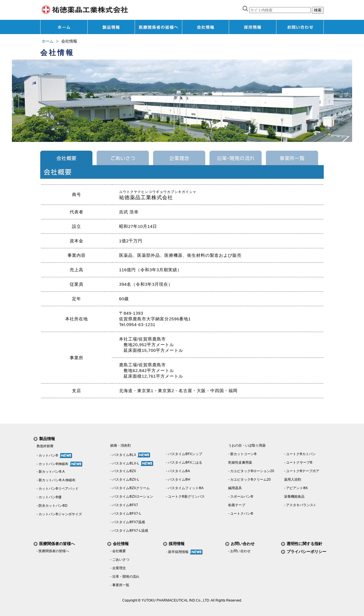364x616 pixels.
Task: Select the 会社概要 tab
Action: coord(66,158)
